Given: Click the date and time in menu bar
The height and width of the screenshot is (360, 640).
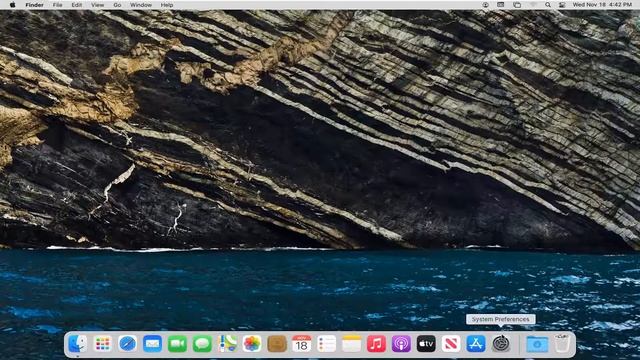Looking at the screenshot, I should [x=602, y=5].
